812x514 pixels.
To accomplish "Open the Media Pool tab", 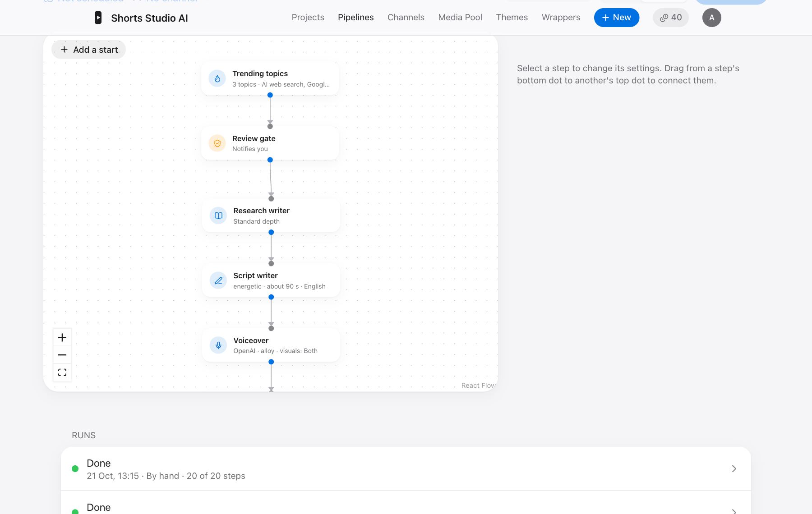I will click(x=460, y=17).
